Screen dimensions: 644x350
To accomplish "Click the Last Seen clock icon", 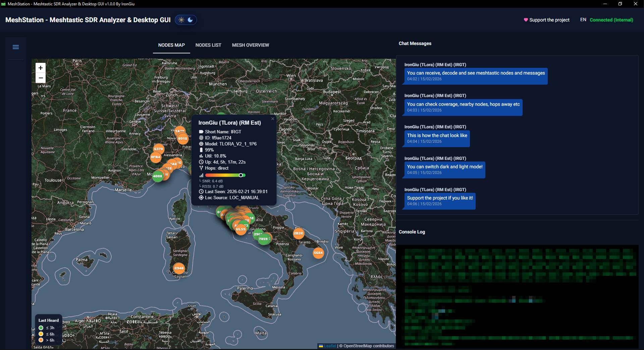I will [x=201, y=191].
